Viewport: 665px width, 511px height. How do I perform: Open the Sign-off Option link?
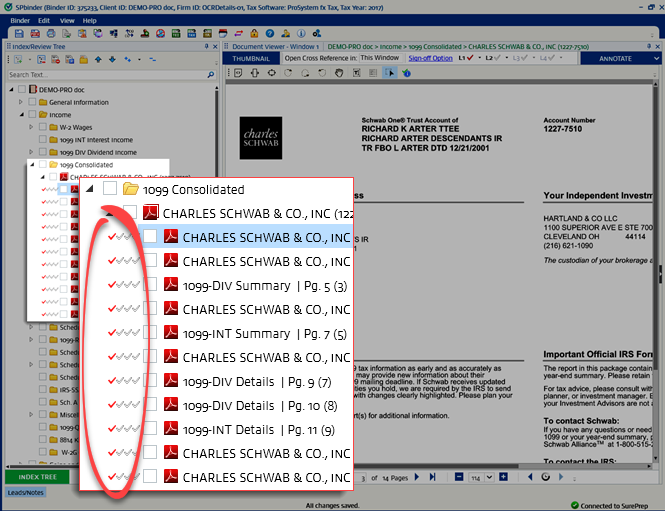click(x=430, y=58)
